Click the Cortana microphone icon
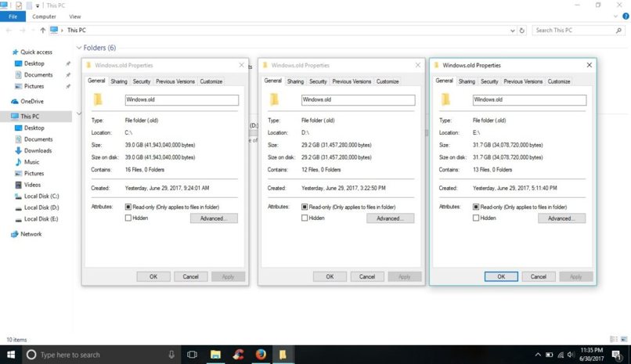This screenshot has height=364, width=631. [171, 355]
